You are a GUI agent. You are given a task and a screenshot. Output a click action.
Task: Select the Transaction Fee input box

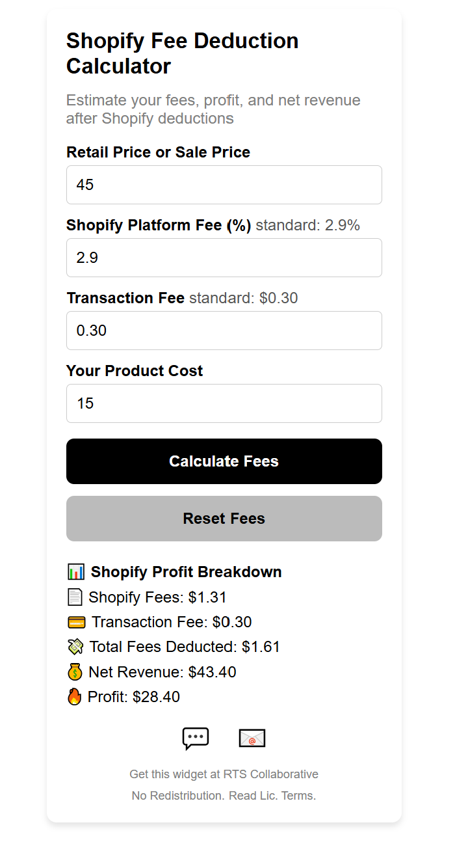click(224, 331)
